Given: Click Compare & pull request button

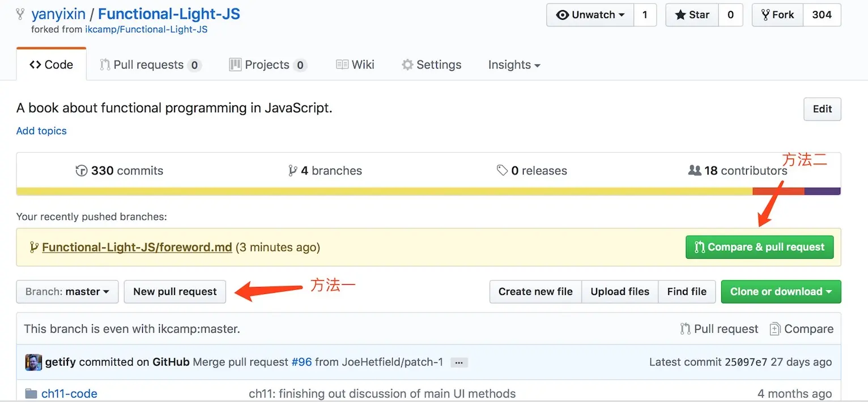Looking at the screenshot, I should (x=759, y=247).
